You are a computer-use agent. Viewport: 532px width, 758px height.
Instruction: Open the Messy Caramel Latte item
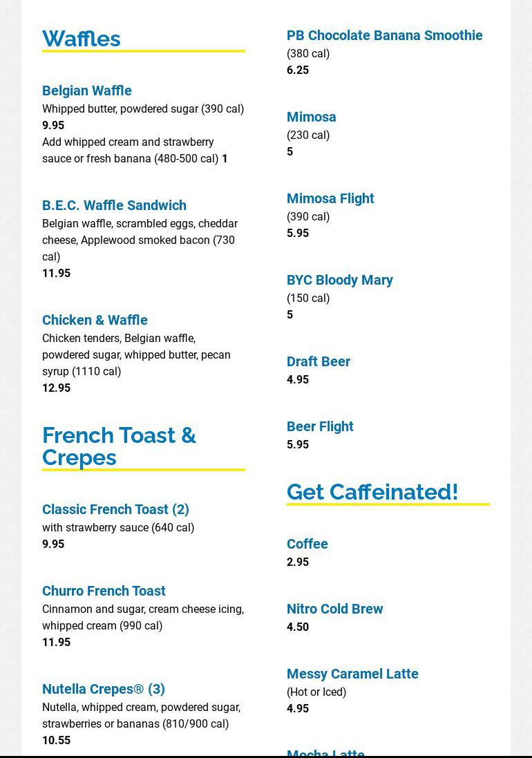click(352, 674)
